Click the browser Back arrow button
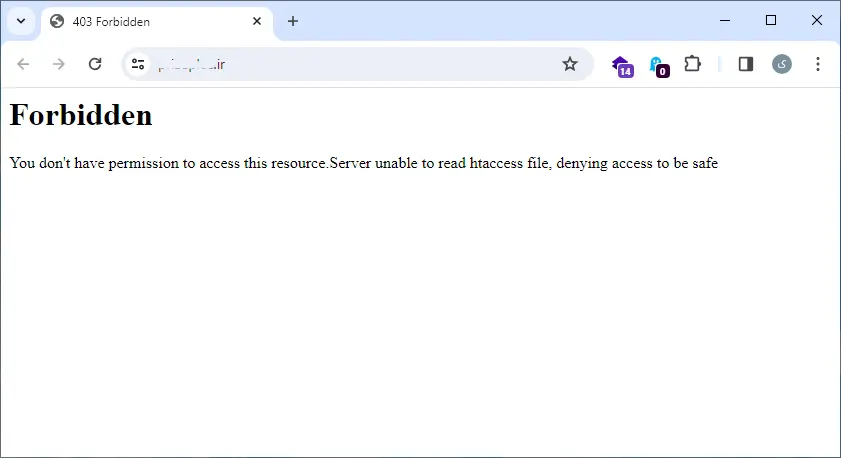 23,64
